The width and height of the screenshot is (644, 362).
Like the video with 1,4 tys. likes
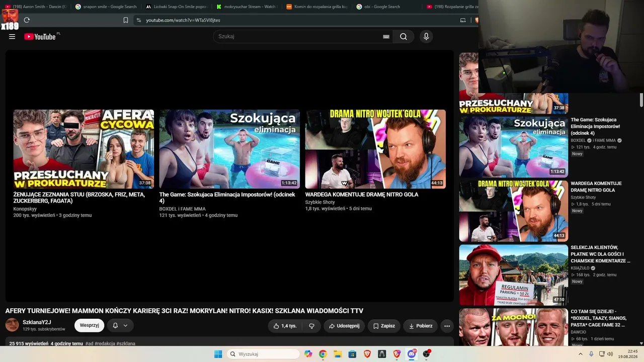[285, 326]
